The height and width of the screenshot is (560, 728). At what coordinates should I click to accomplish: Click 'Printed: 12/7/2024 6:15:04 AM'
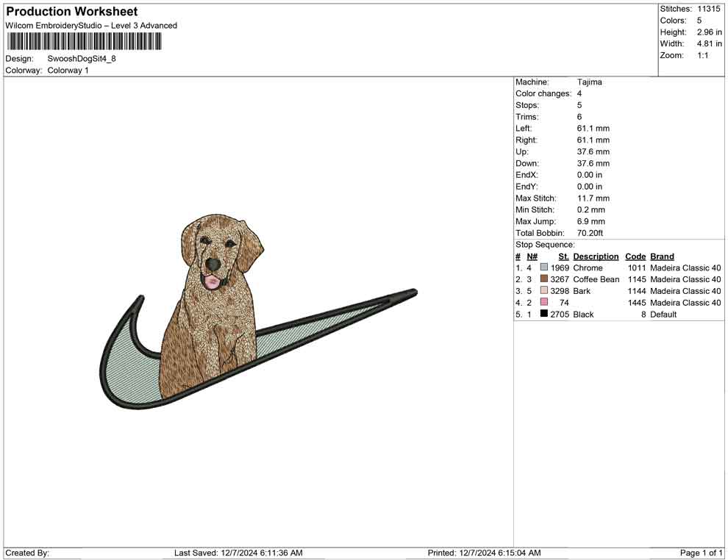485,553
